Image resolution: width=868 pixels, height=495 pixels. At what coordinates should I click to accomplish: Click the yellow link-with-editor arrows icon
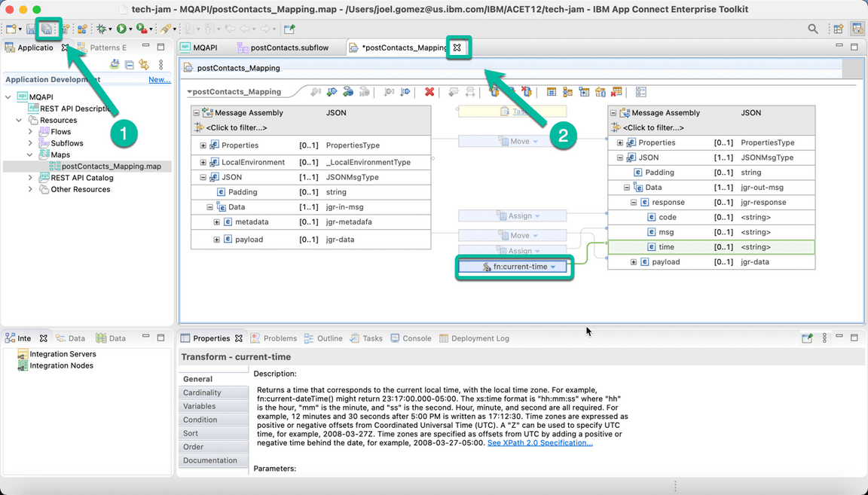[x=143, y=66]
